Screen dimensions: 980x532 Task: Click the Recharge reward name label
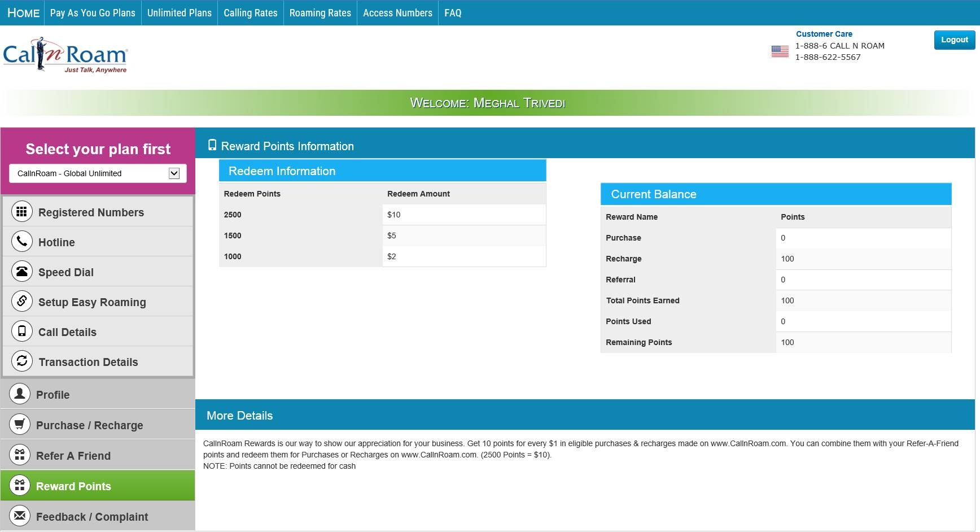click(x=623, y=259)
